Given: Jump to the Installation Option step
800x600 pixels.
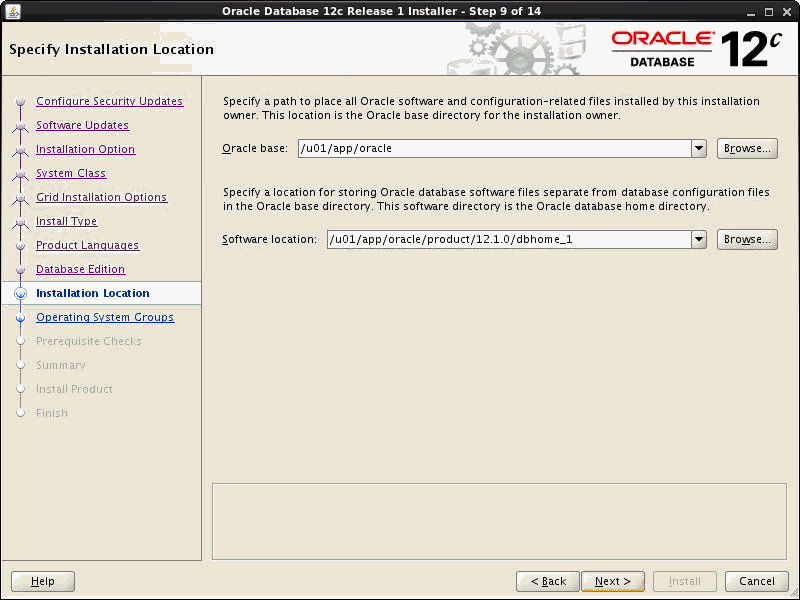Looking at the screenshot, I should coord(85,149).
